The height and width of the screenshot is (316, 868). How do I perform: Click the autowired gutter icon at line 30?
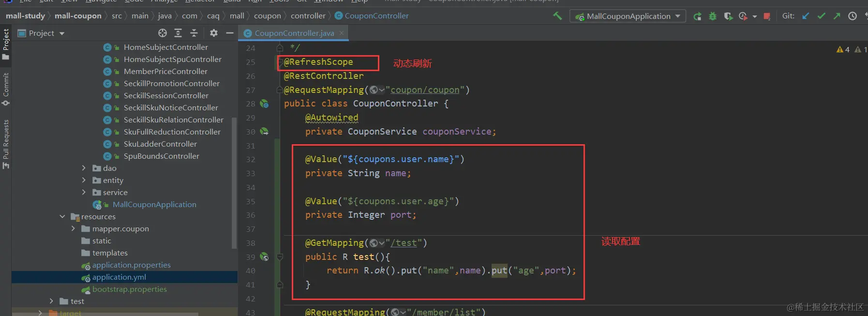[x=264, y=131]
